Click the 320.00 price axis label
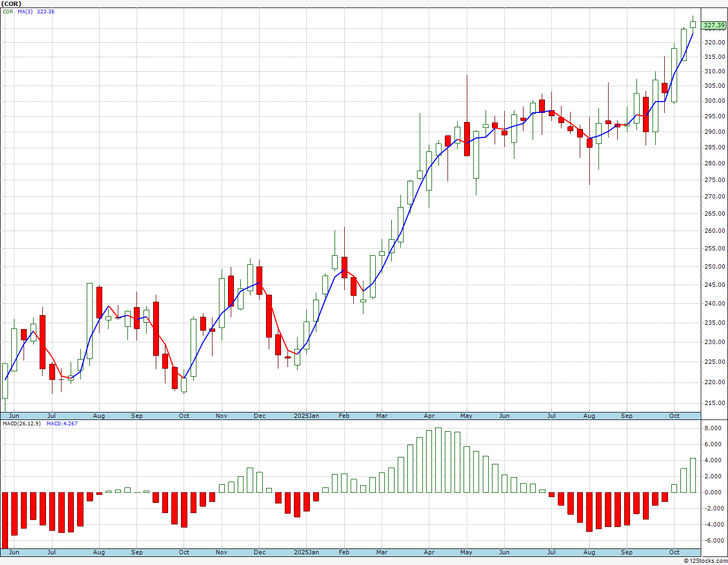 coord(715,42)
